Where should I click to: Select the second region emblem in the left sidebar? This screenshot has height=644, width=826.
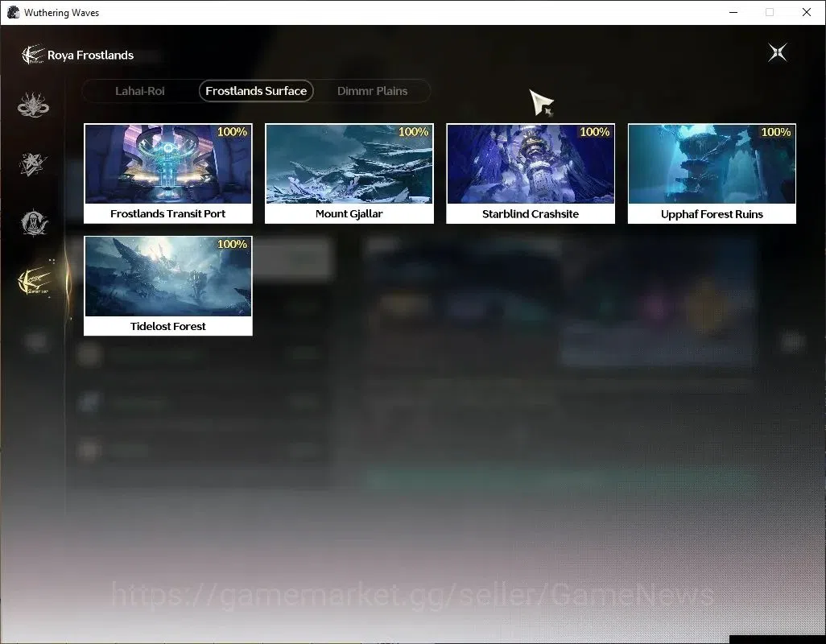(x=33, y=164)
